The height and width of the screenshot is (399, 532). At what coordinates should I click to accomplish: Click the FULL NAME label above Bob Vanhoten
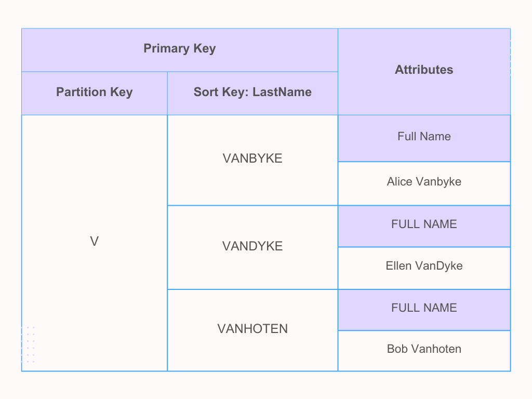(424, 308)
